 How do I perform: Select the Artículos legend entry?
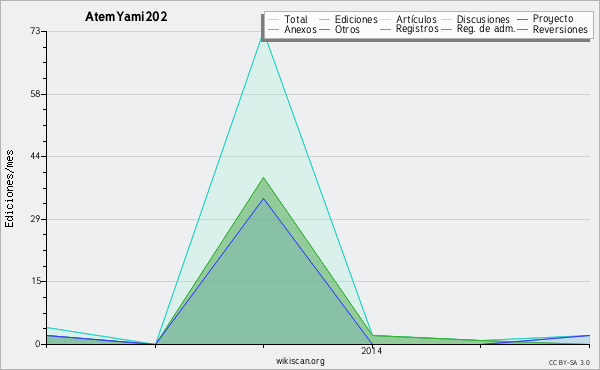[x=408, y=19]
